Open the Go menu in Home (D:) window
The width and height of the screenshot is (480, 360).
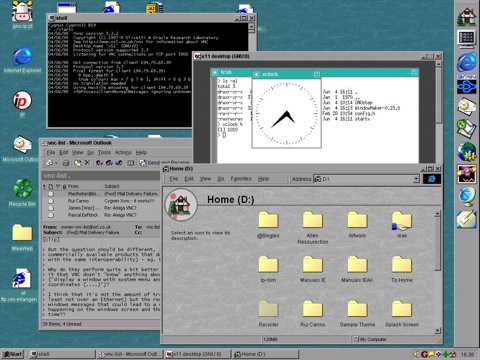[x=221, y=179]
